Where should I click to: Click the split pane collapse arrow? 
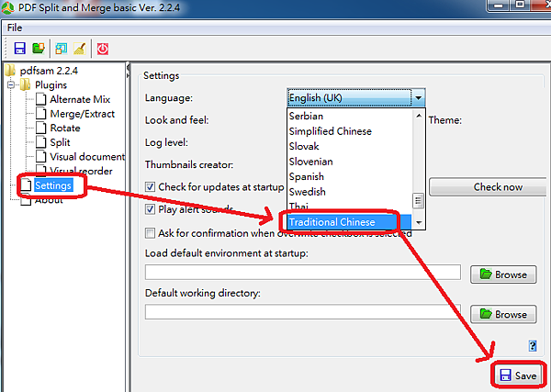pyautogui.click(x=128, y=67)
